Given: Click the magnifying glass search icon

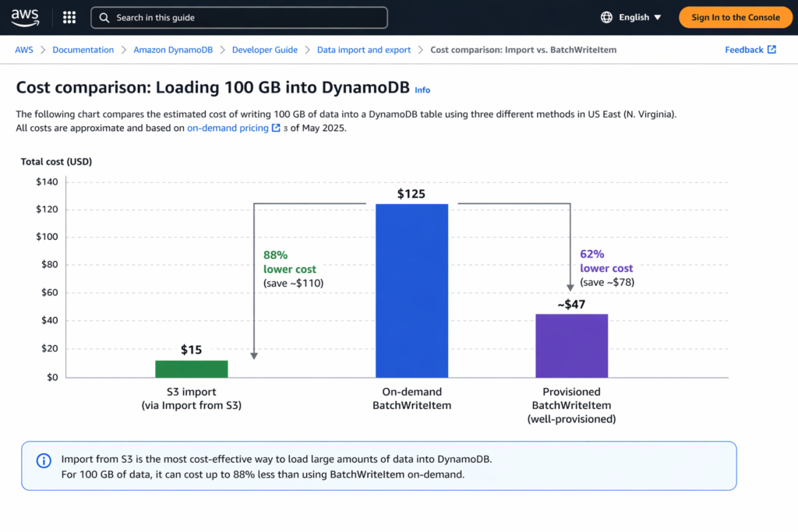Looking at the screenshot, I should click(x=104, y=16).
